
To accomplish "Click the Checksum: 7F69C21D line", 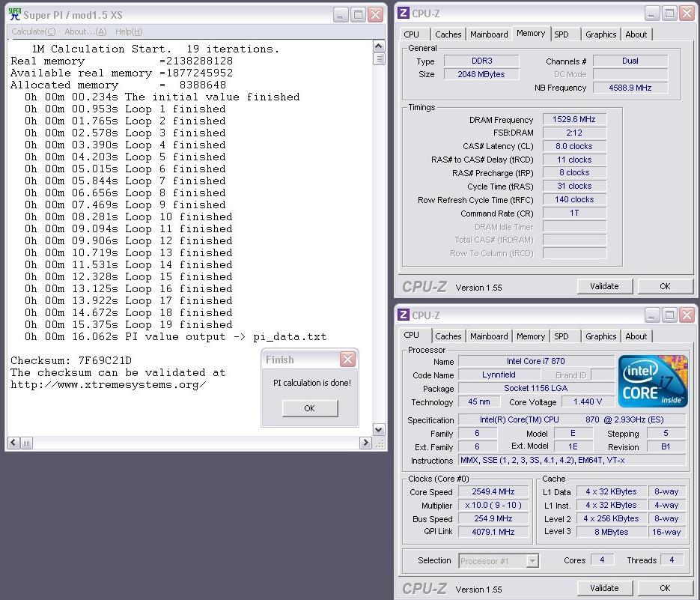I will point(71,360).
